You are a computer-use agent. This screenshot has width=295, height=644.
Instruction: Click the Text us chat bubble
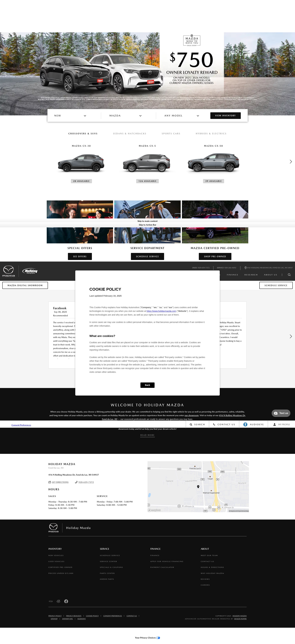(281, 413)
